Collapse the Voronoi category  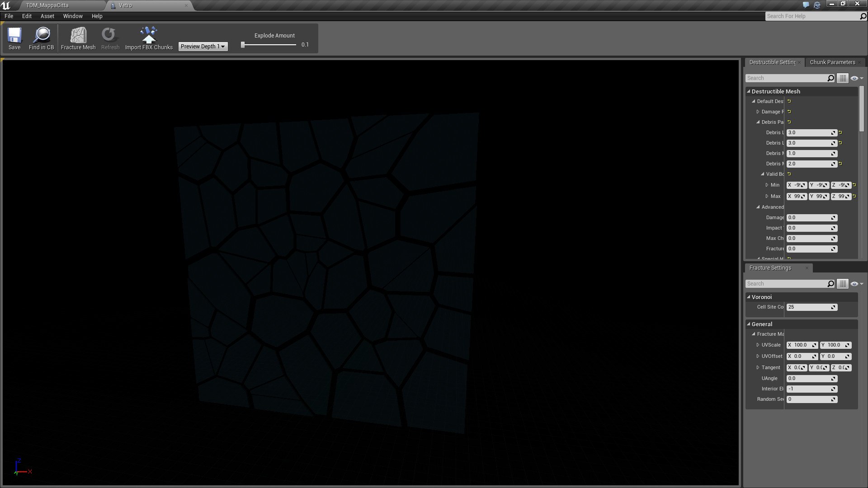(x=749, y=297)
